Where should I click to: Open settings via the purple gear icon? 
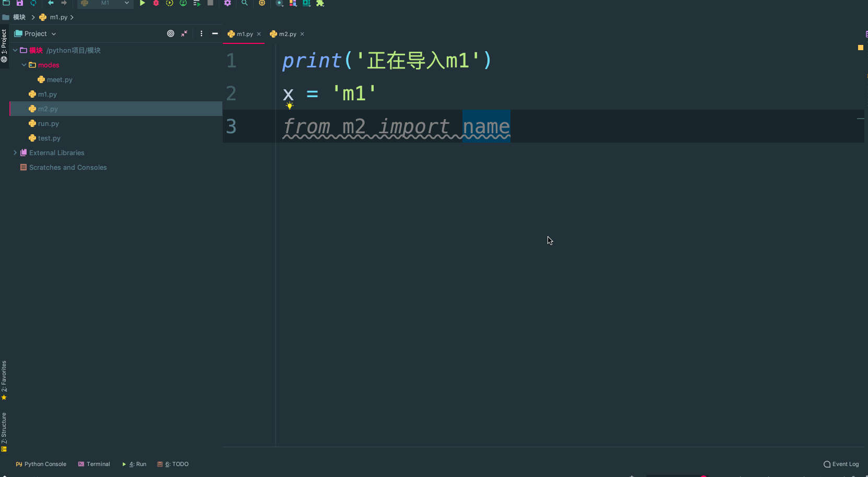coord(228,3)
